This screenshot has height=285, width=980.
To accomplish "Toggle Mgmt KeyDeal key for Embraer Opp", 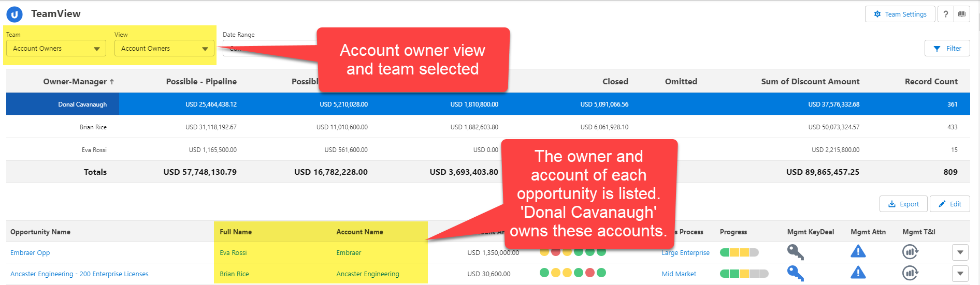I will point(795,252).
